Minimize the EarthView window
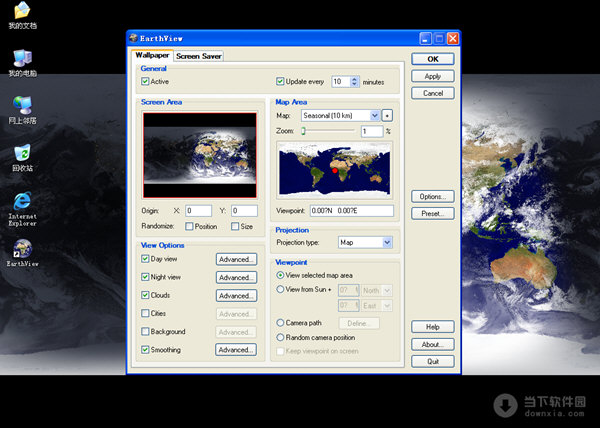Image resolution: width=600 pixels, height=428 pixels. [425, 38]
